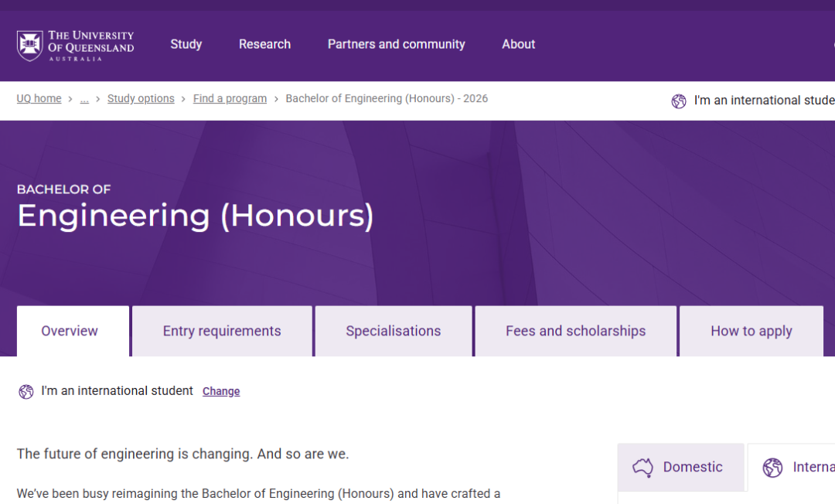Switch to the How to apply tab
835x504 pixels.
[x=751, y=331]
